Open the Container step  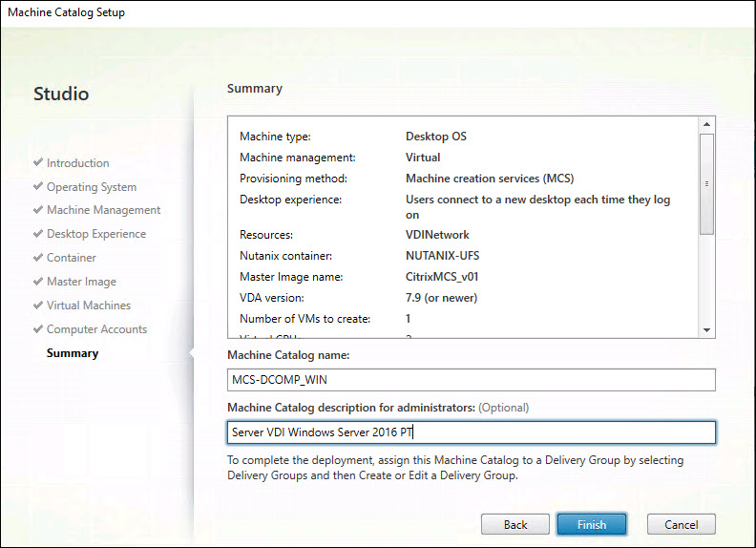(71, 258)
